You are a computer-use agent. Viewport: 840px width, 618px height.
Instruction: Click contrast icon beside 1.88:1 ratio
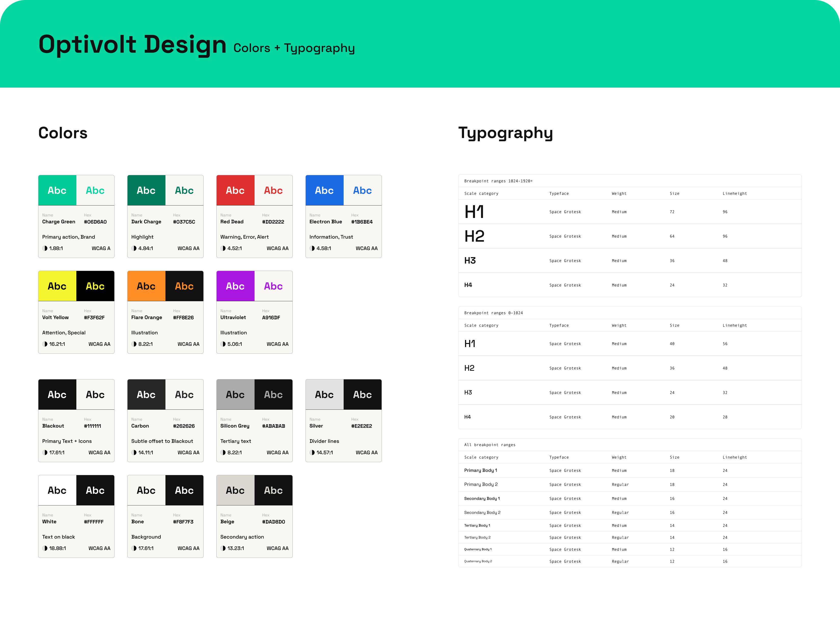(45, 249)
